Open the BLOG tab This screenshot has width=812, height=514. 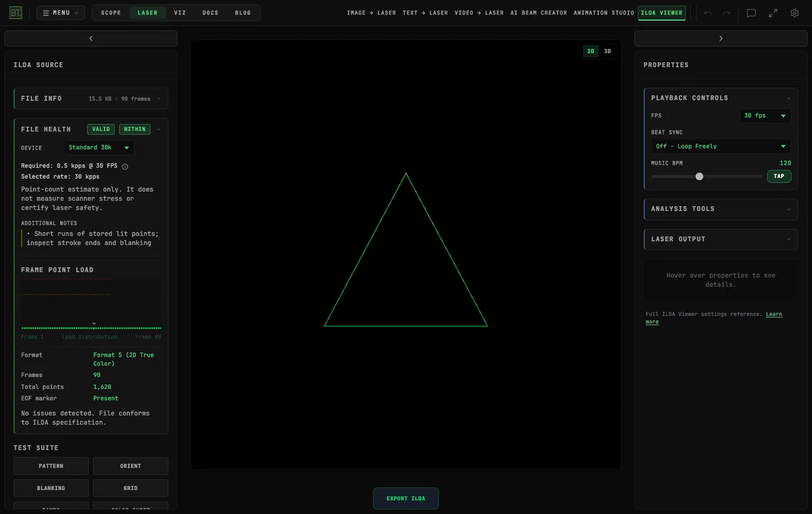[x=243, y=13]
